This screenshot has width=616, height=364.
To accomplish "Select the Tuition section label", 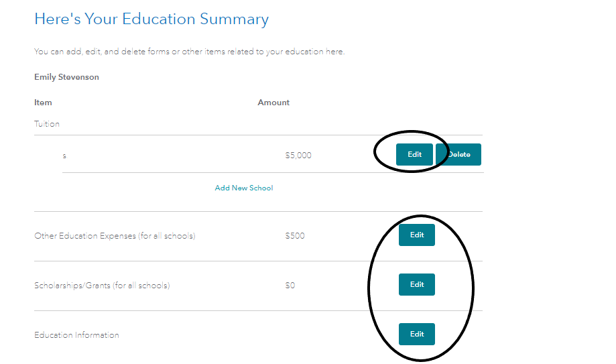I will [47, 124].
